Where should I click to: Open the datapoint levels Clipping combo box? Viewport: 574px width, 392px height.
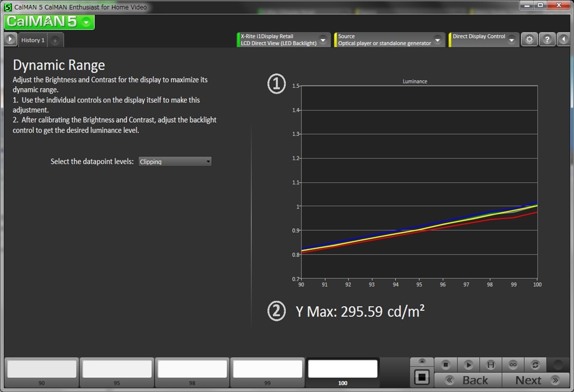(x=175, y=162)
